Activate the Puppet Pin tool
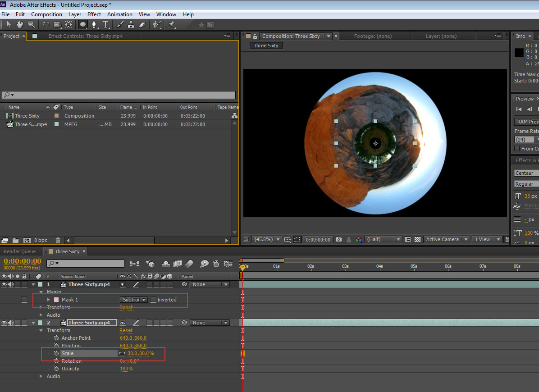The image size is (539, 392). click(172, 24)
